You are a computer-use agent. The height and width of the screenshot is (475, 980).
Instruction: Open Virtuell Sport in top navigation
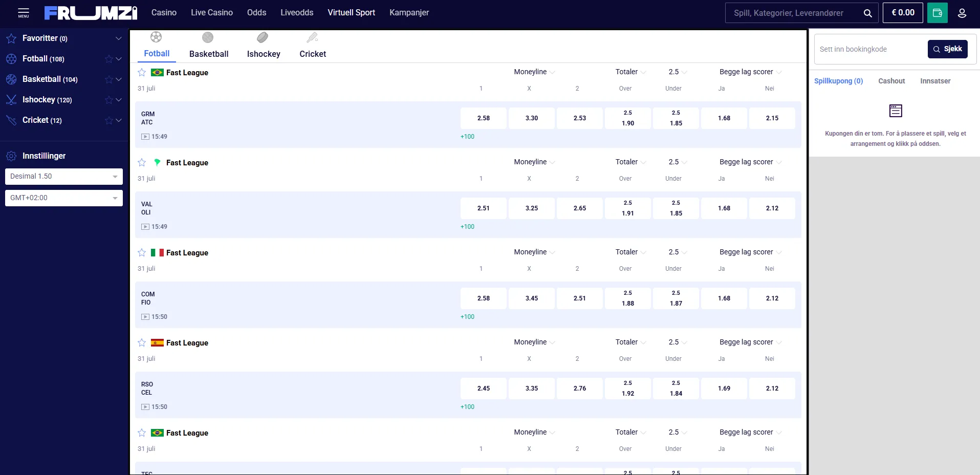351,13
